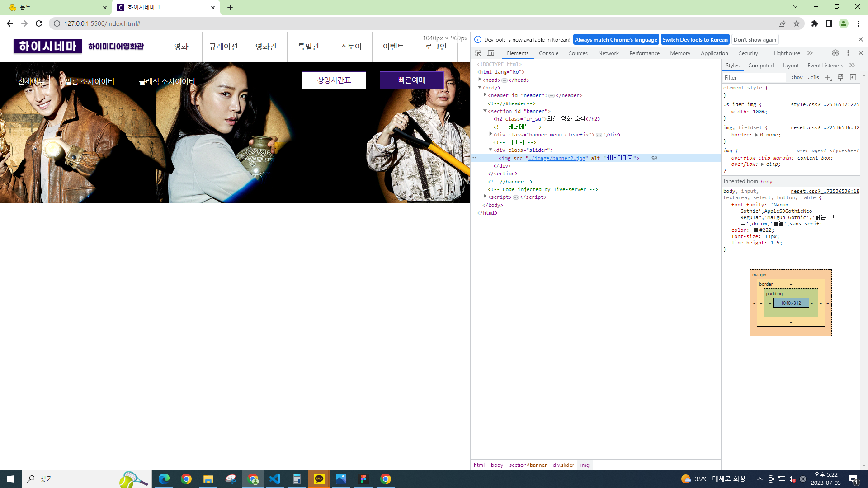Toggle the rendering emulations paintbrush icon
This screenshot has height=488, width=868.
840,77
